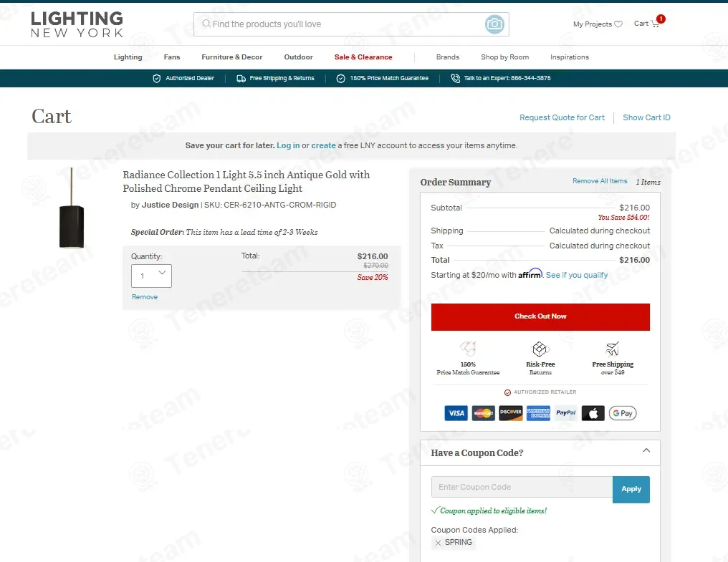Click the Authorized Retailer check badge
This screenshot has width=728, height=562.
507,392
